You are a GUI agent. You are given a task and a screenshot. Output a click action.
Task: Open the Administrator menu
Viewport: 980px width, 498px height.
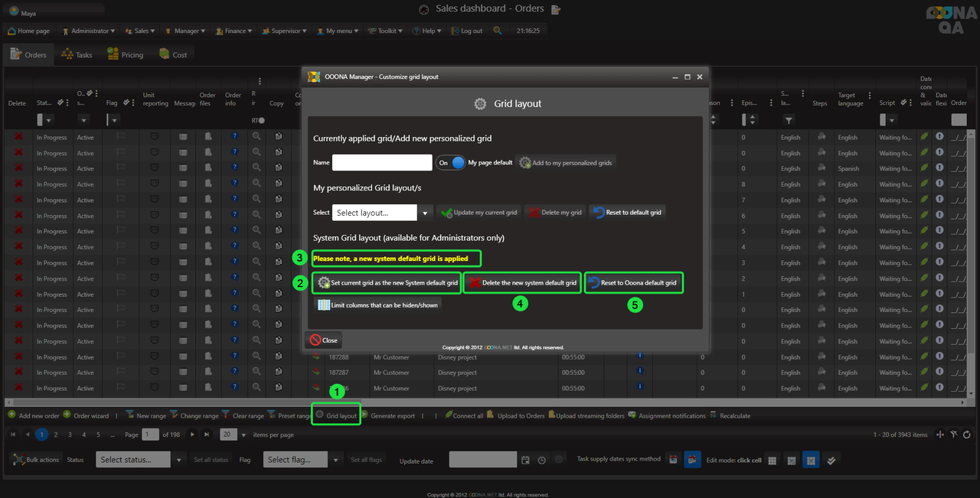click(88, 31)
